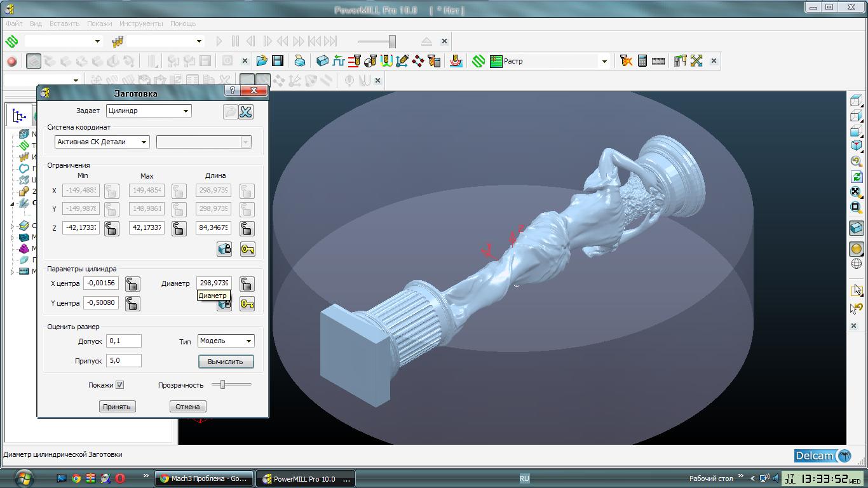Click the Calculator icon

click(642, 61)
